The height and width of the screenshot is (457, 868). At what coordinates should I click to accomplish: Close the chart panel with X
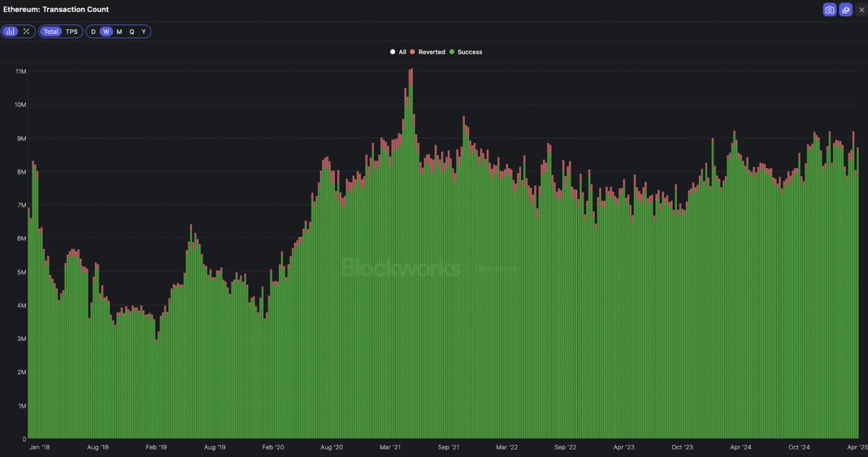point(861,10)
